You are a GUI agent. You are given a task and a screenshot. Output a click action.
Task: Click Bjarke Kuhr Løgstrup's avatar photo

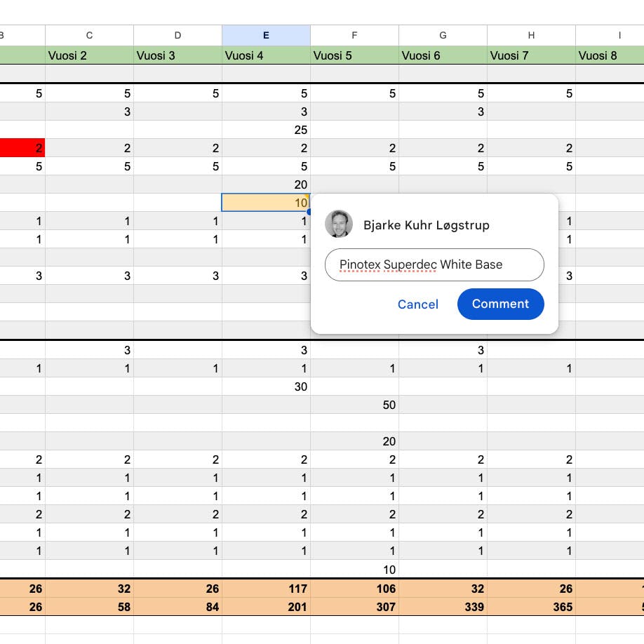pos(338,224)
